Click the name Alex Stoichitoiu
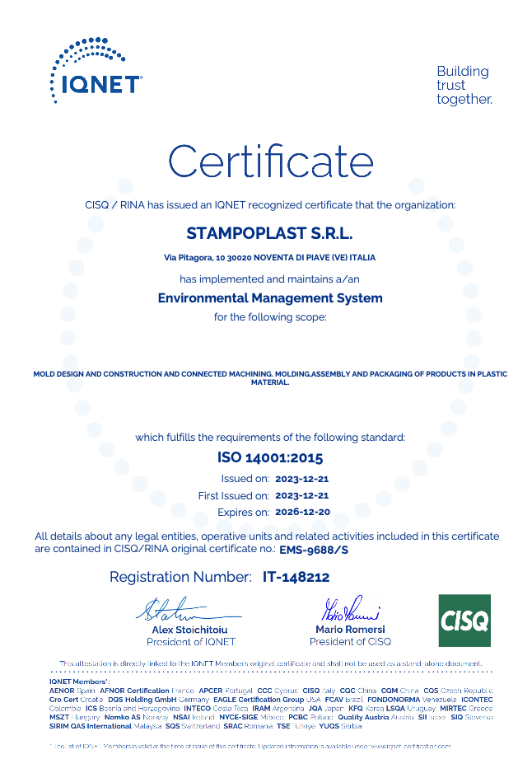The width and height of the screenshot is (532, 773). (x=189, y=630)
